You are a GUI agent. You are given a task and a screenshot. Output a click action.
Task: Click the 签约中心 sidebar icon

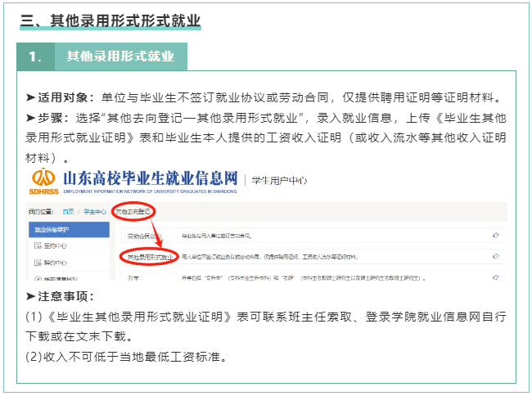click(37, 246)
